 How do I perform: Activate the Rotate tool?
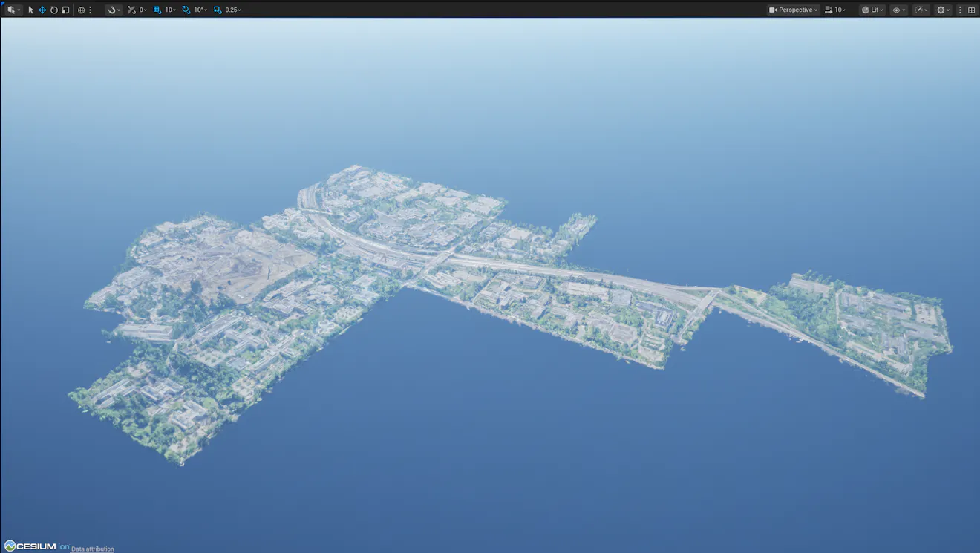click(54, 10)
